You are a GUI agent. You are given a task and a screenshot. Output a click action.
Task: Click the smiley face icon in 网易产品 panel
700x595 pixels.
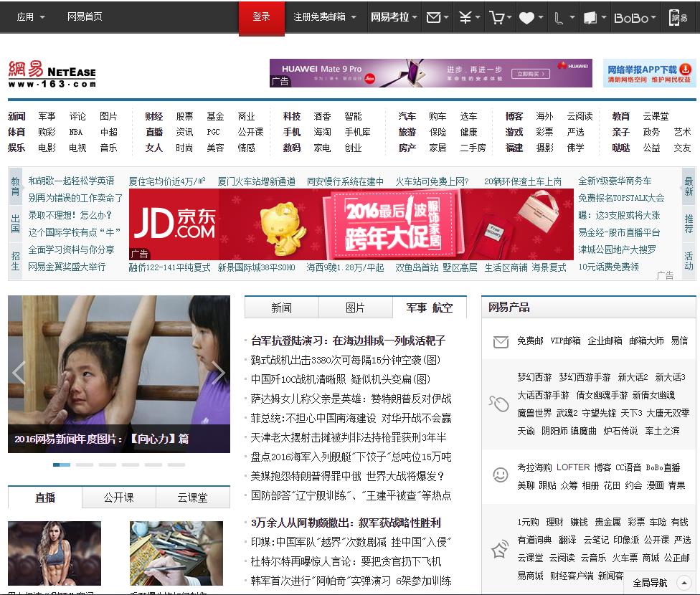point(501,475)
